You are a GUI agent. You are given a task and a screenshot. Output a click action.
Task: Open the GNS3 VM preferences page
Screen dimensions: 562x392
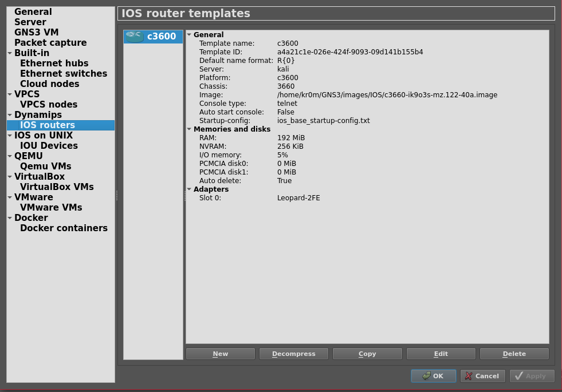[36, 33]
